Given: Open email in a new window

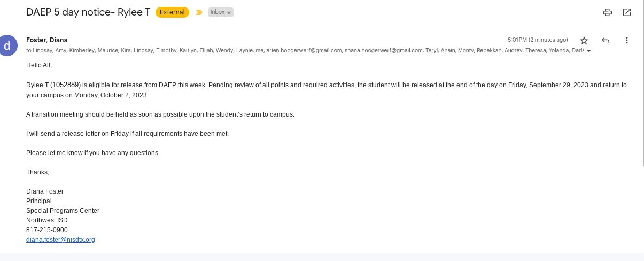Looking at the screenshot, I should [627, 12].
